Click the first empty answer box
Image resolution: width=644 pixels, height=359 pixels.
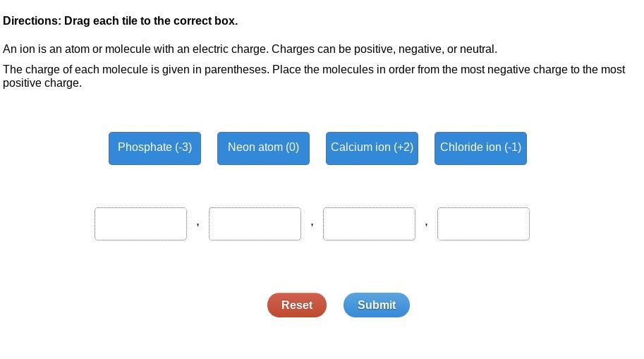tap(140, 224)
